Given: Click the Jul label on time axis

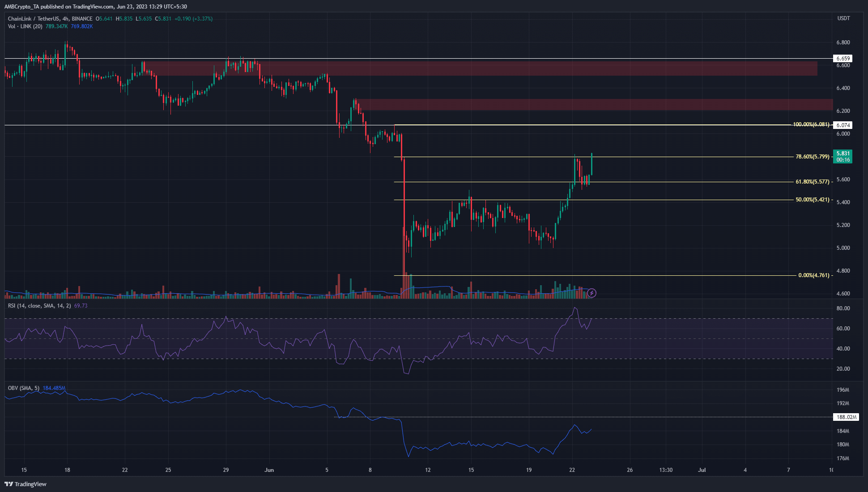Looking at the screenshot, I should [x=702, y=470].
